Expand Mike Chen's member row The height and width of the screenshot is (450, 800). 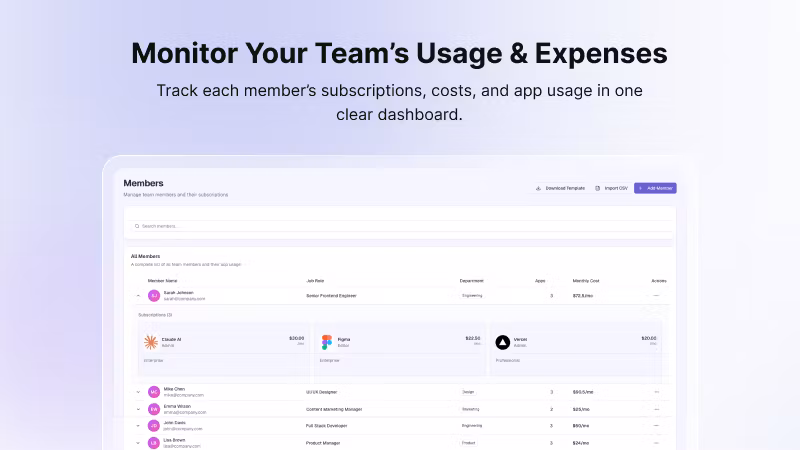pos(138,392)
